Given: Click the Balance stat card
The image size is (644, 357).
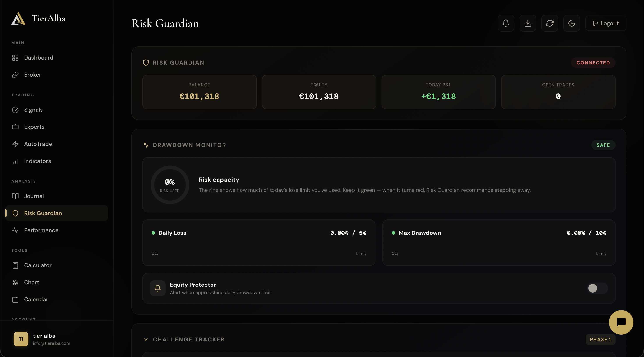Looking at the screenshot, I should click(199, 92).
